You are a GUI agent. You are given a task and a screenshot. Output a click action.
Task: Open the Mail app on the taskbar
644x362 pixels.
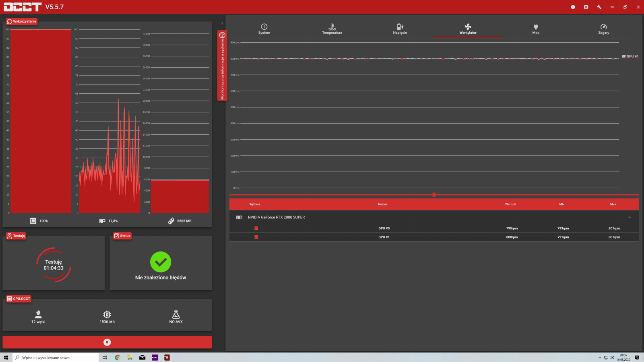[142, 358]
